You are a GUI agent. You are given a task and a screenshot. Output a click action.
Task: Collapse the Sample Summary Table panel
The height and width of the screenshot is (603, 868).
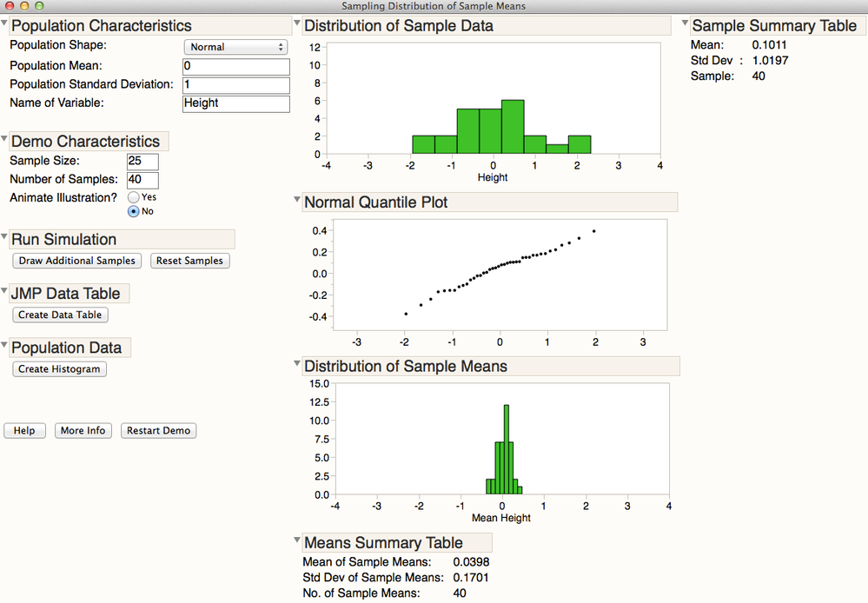tap(684, 25)
